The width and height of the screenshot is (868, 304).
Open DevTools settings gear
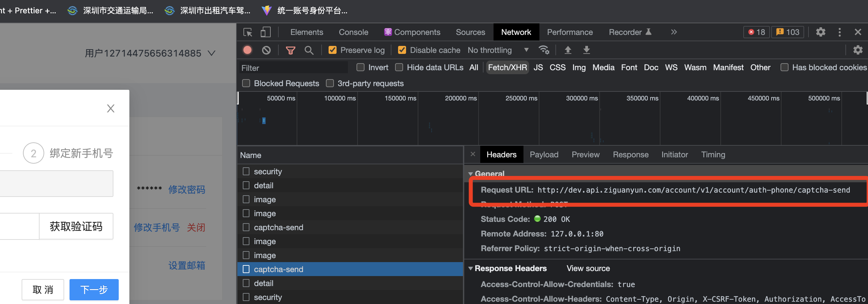coord(821,32)
